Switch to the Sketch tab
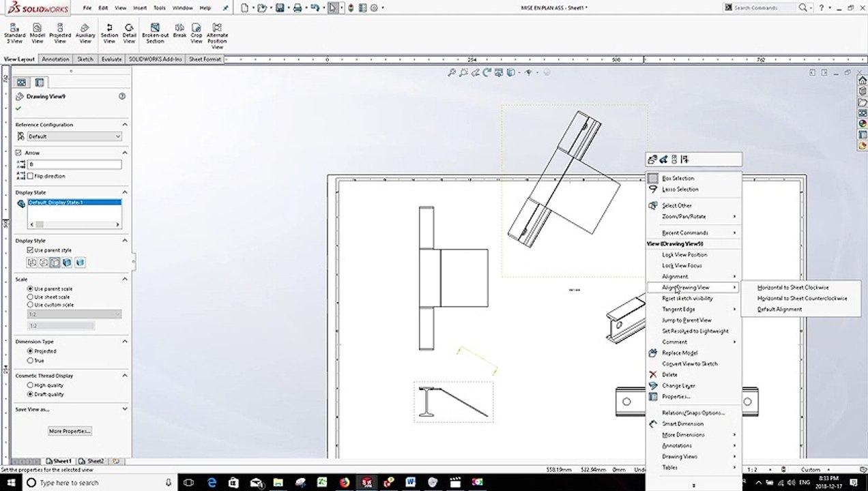This screenshot has height=491, width=868. [85, 59]
